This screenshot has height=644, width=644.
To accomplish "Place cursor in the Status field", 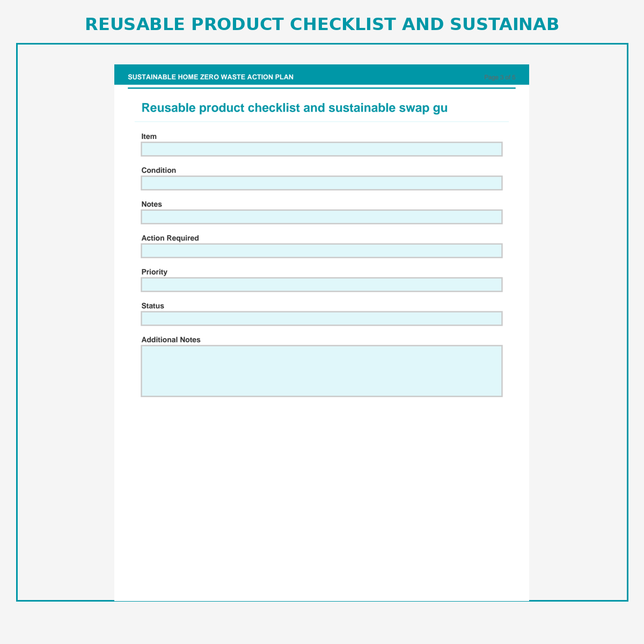I will pyautogui.click(x=321, y=318).
